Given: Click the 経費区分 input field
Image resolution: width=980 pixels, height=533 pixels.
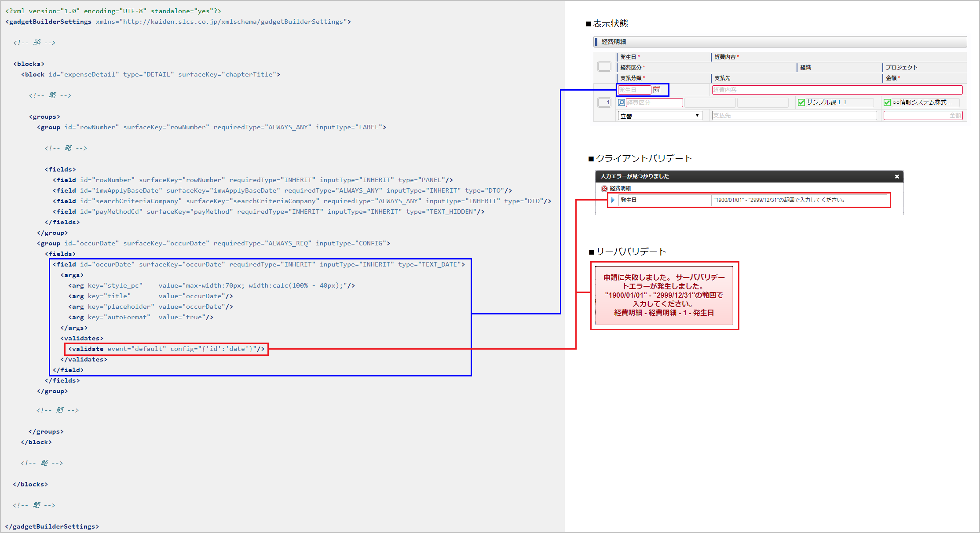Looking at the screenshot, I should pos(654,102).
